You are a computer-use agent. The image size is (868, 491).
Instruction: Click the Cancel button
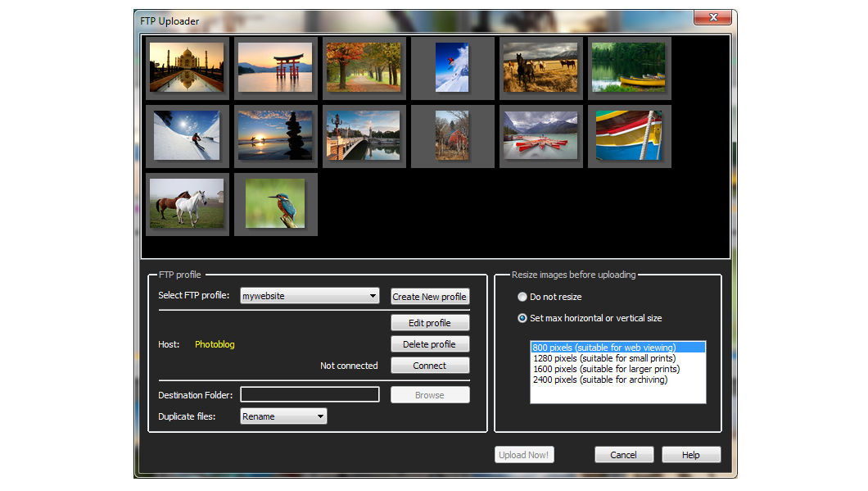(x=624, y=455)
